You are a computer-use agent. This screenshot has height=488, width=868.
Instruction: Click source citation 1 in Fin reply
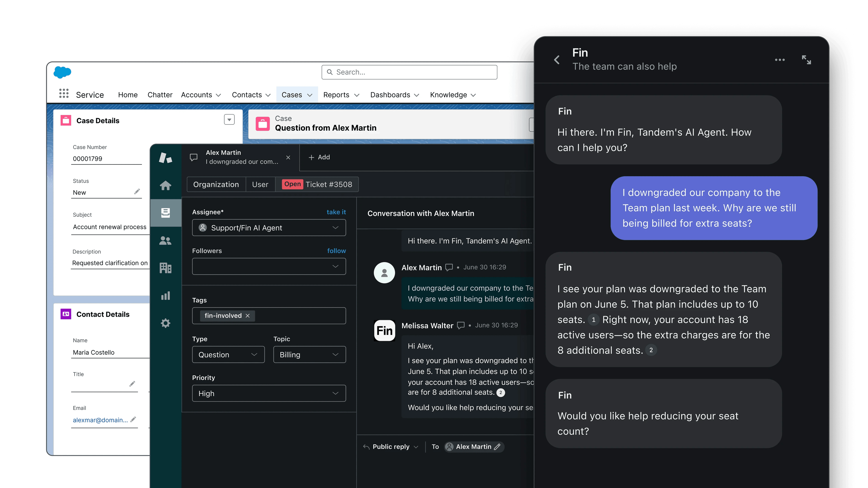[593, 320]
